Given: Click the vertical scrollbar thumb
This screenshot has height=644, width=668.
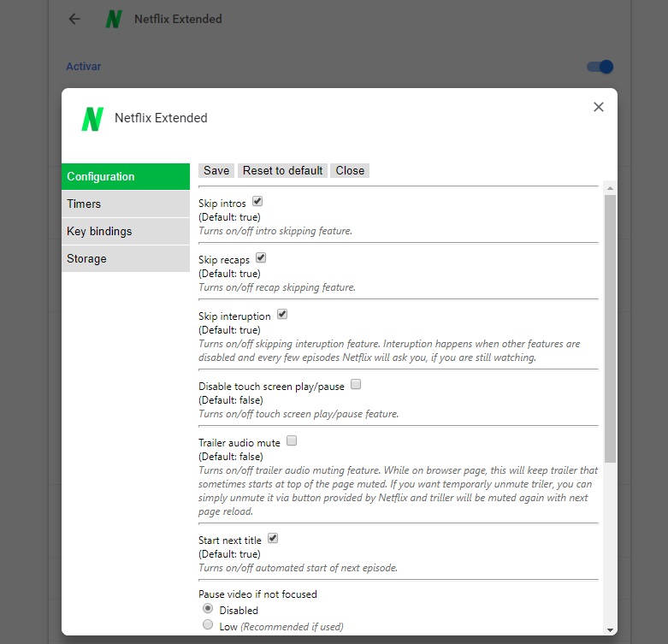Looking at the screenshot, I should pos(610,328).
